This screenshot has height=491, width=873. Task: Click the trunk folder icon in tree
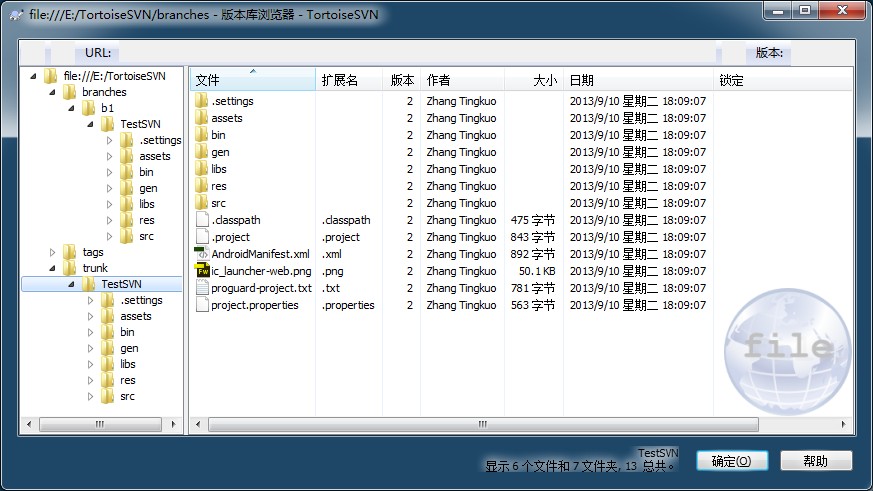click(70, 268)
